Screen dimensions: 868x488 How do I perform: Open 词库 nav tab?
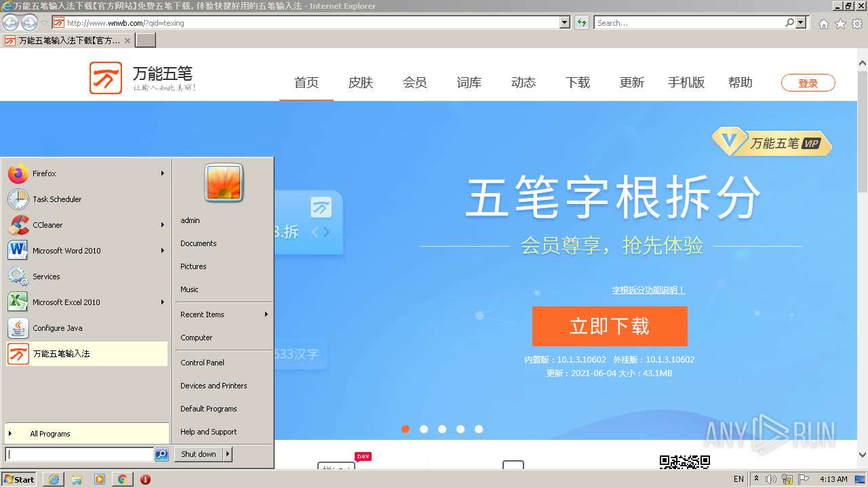pyautogui.click(x=469, y=83)
